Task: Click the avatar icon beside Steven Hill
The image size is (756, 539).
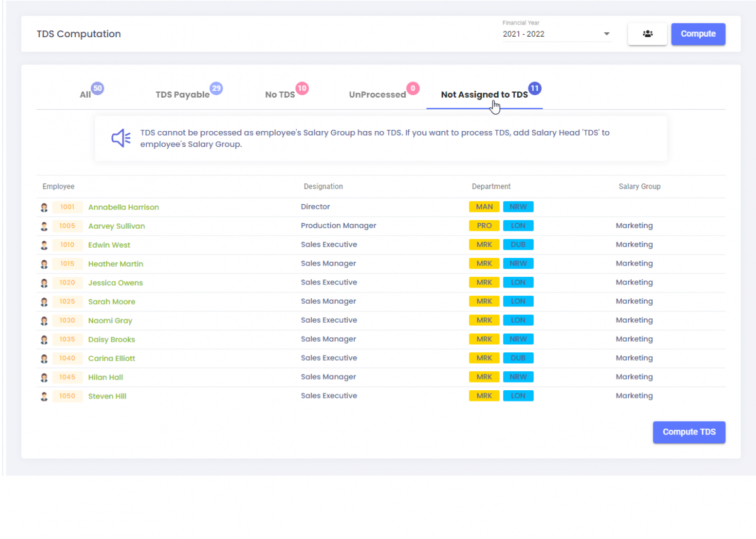Action: [x=43, y=396]
